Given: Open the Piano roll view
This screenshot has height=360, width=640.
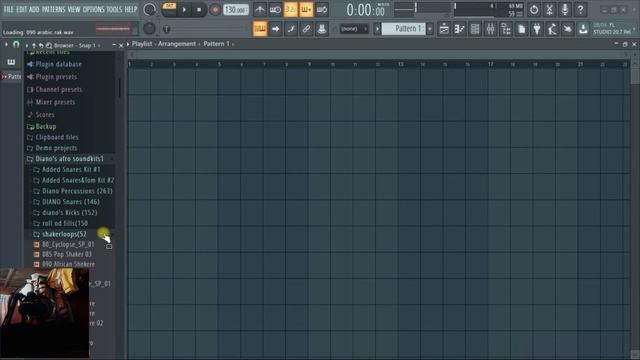Looking at the screenshot, I should pyautogui.click(x=460, y=29).
